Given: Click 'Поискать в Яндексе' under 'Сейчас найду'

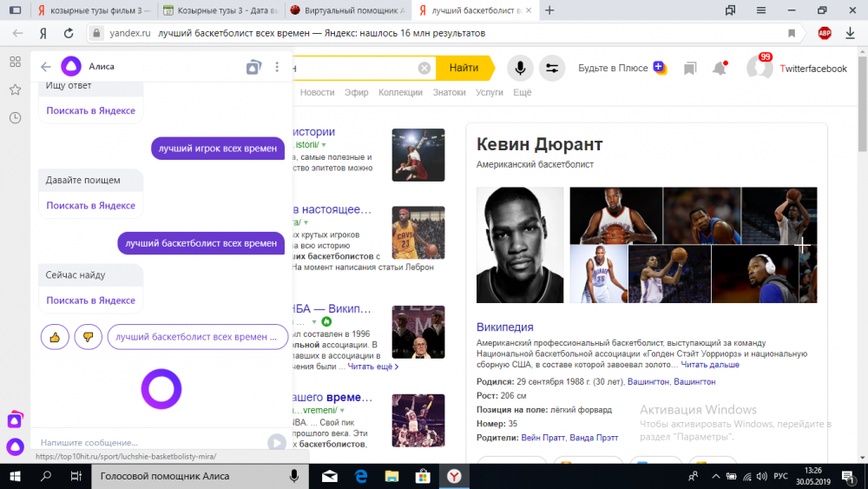Looking at the screenshot, I should pos(91,301).
